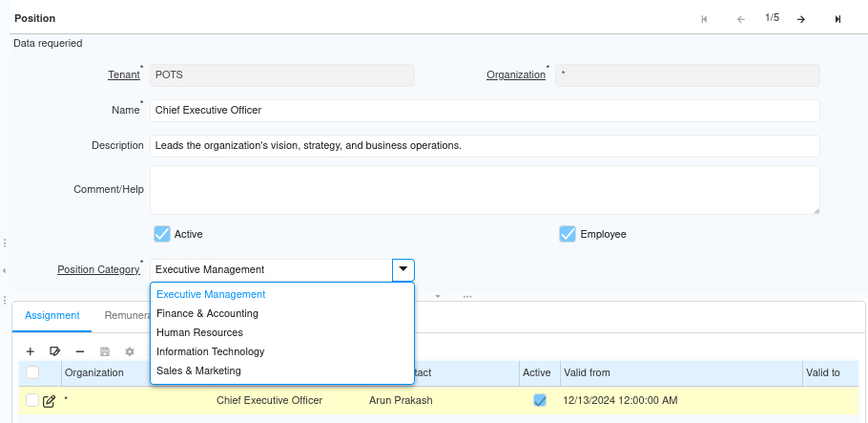Screen dimensions: 868x423
Task: Go to the previous record arrow
Action: pyautogui.click(x=741, y=19)
